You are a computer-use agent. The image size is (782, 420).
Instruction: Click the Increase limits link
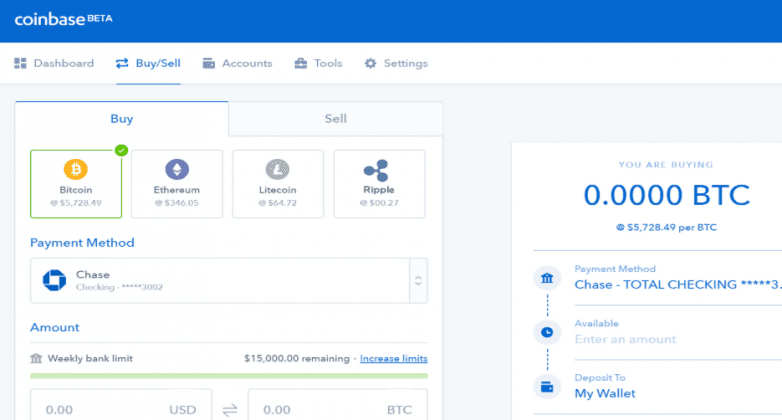[393, 359]
